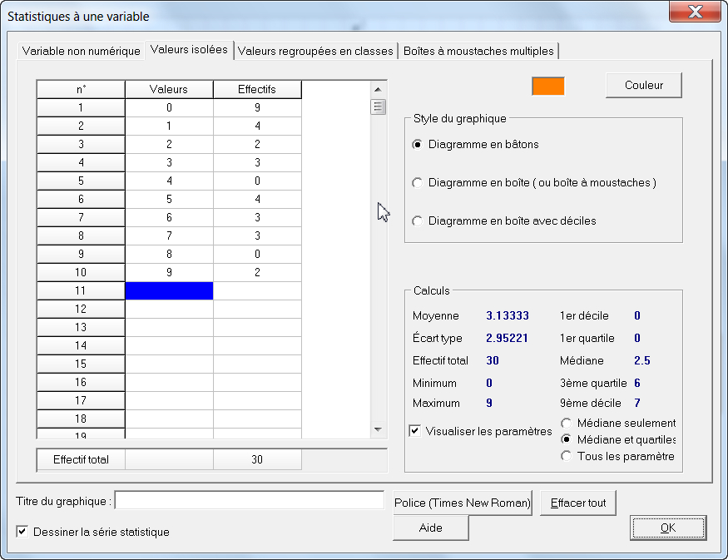Click the scroll down arrow of the table
Screen dimensions: 728x560
tap(378, 429)
